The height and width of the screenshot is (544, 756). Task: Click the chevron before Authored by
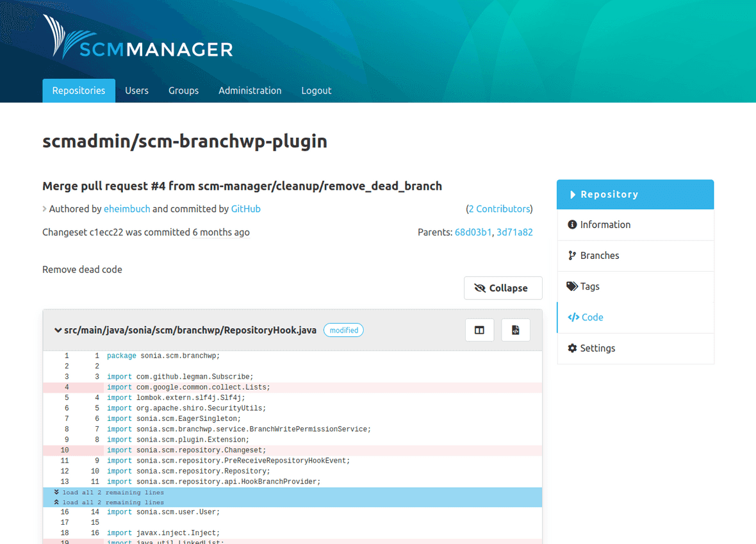[45, 208]
